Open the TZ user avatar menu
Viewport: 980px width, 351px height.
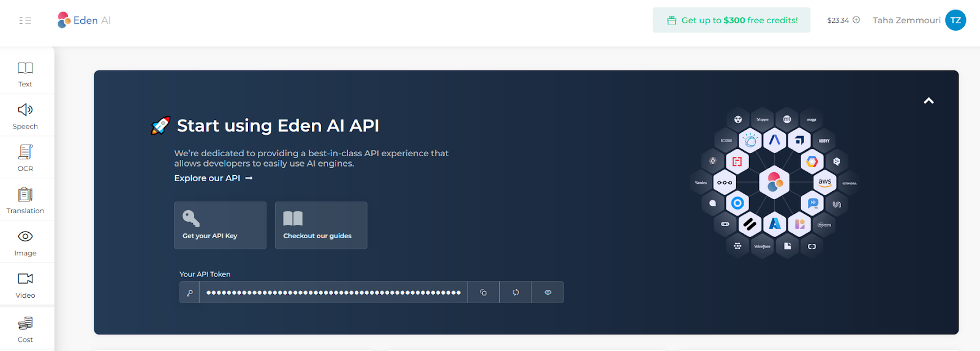[956, 20]
